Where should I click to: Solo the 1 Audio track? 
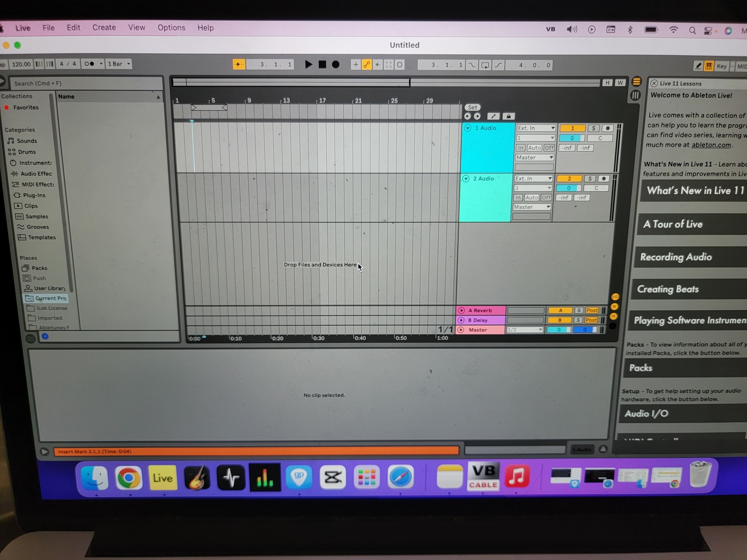(x=593, y=128)
